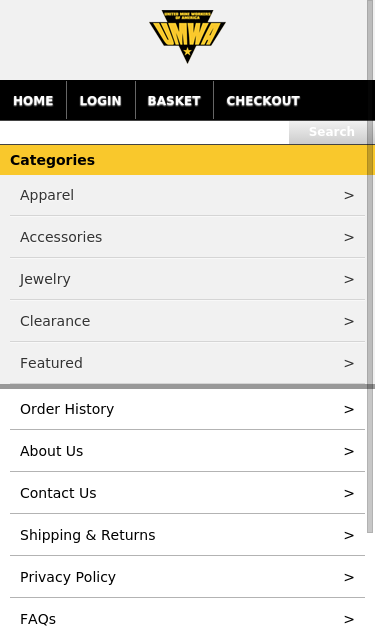Click the UMWA logo at the top
This screenshot has height=627, width=375.
[187, 36]
